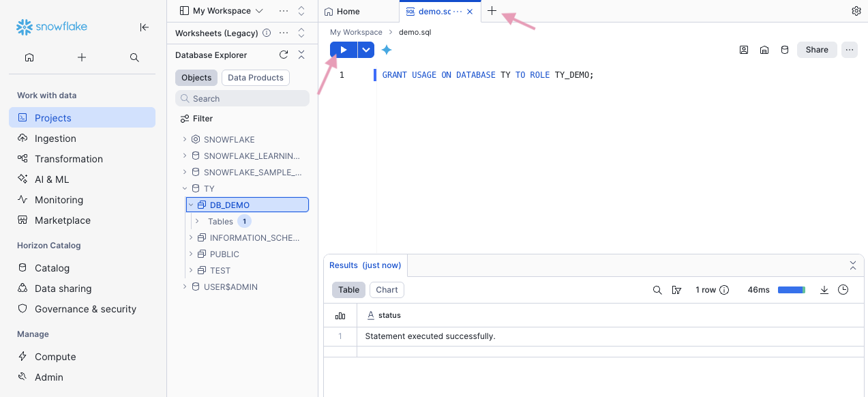
Task: Open column statistics icon in results
Action: coord(340,316)
